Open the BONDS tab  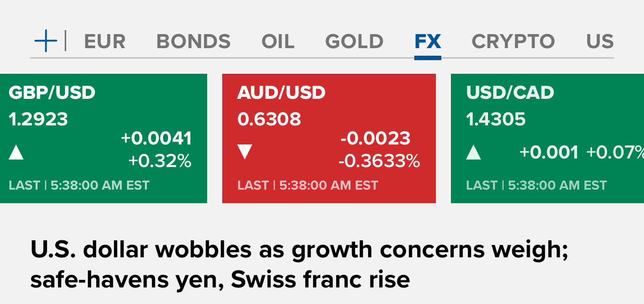pyautogui.click(x=194, y=42)
